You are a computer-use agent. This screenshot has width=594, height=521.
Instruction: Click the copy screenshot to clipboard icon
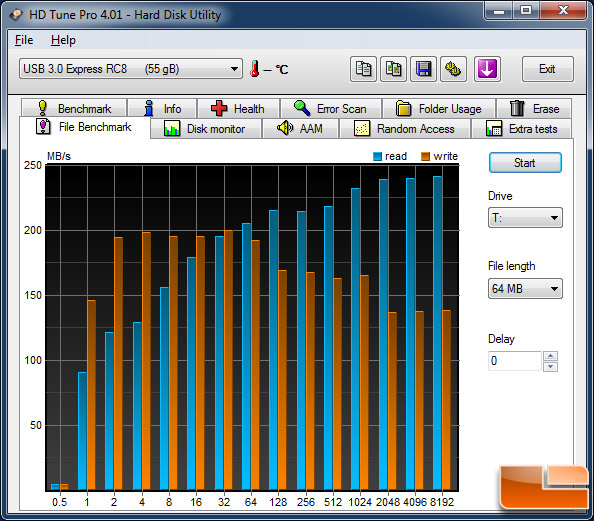(x=393, y=69)
